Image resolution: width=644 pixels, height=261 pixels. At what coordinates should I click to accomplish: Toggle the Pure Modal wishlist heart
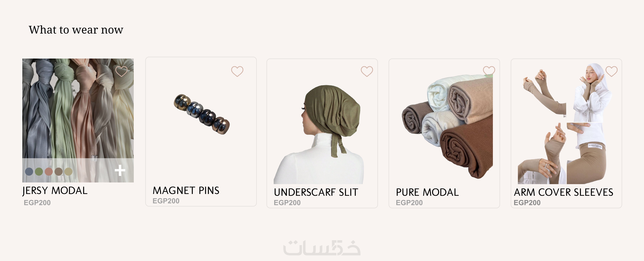click(x=489, y=71)
